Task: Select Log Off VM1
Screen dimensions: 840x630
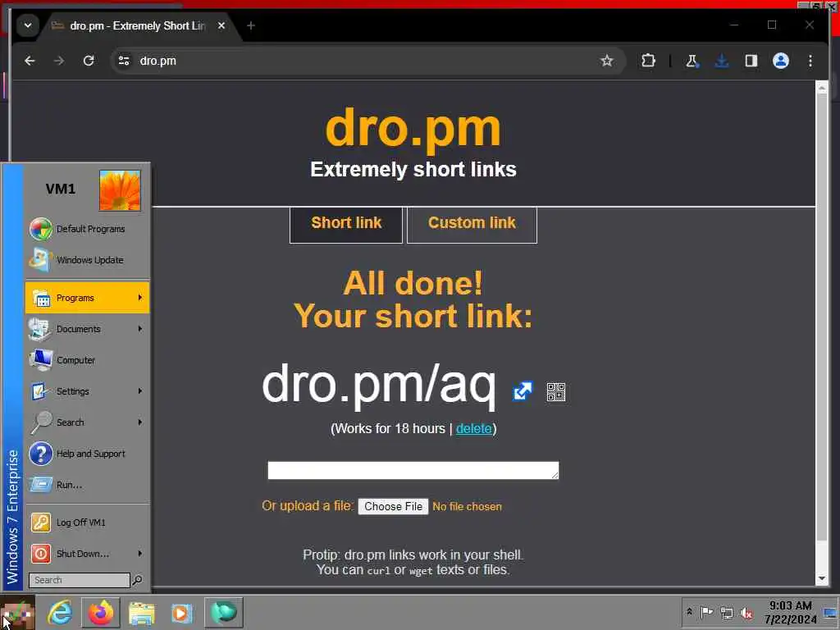Action: click(x=87, y=522)
